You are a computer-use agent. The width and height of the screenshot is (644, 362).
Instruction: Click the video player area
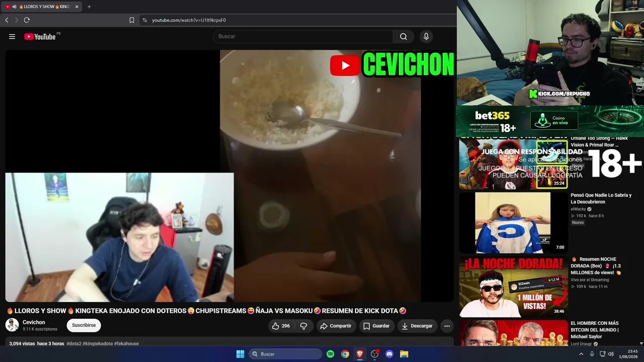(229, 175)
